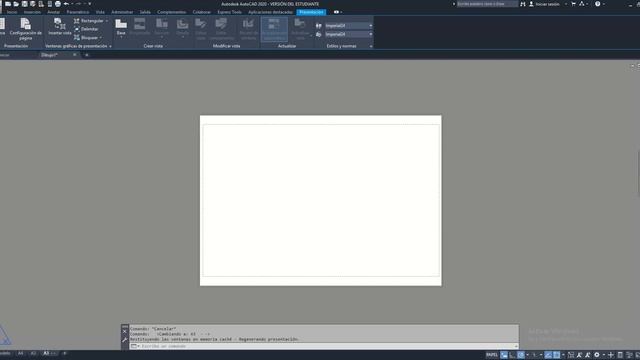The width and height of the screenshot is (640, 360).
Task: Switch to the A4 layout tab
Action: [x=20, y=353]
